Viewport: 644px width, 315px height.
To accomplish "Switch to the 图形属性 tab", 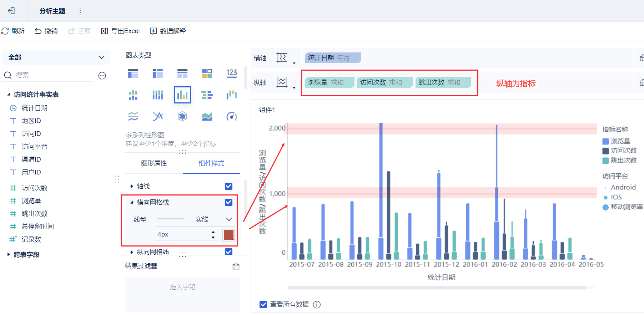I will pyautogui.click(x=154, y=163).
